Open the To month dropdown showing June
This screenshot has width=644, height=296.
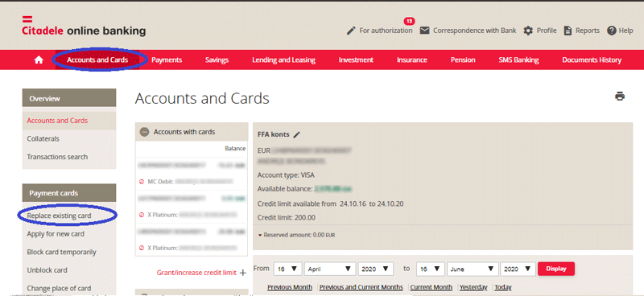[x=473, y=269]
